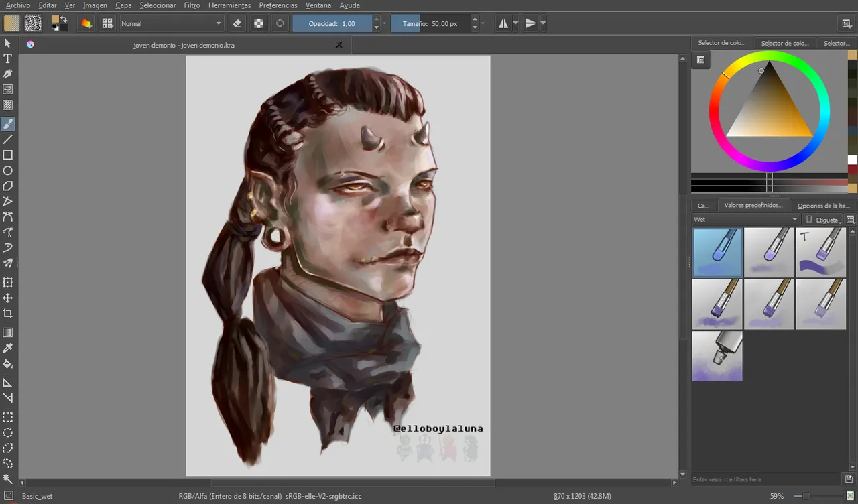Switch to Valores predefinidos tab
Viewport: 858px width, 504px height.
coord(753,206)
